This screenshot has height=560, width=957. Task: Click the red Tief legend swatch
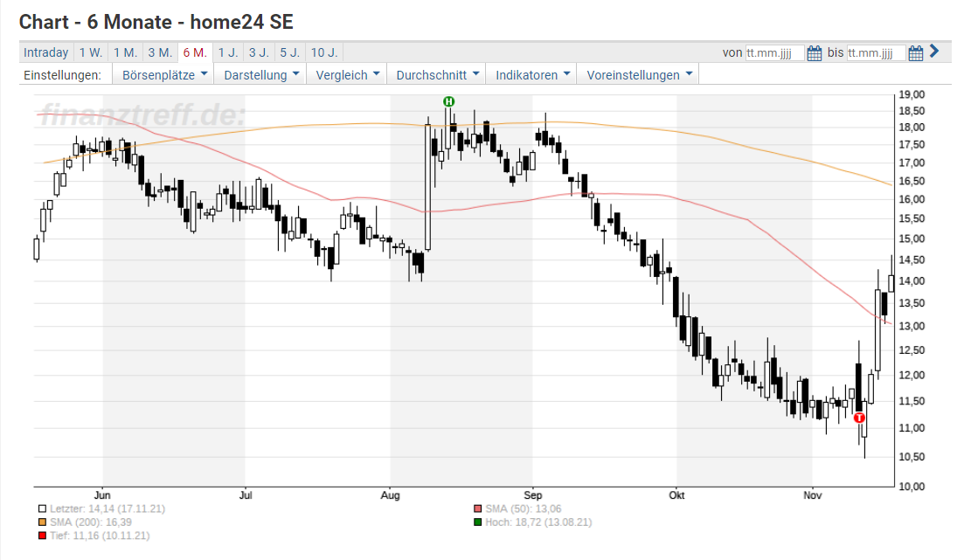pos(42,536)
